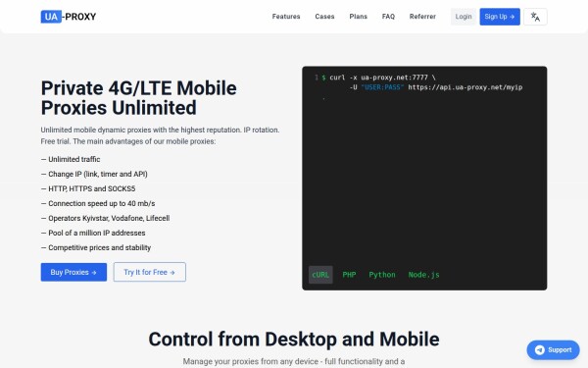Open the Plans nav link
This screenshot has height=368, width=588.
358,17
